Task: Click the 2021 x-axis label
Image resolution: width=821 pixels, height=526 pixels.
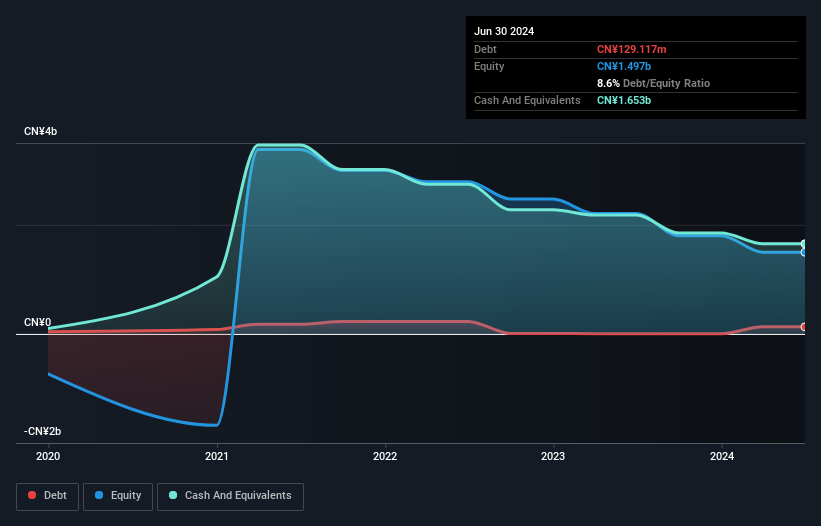Action: [217, 456]
